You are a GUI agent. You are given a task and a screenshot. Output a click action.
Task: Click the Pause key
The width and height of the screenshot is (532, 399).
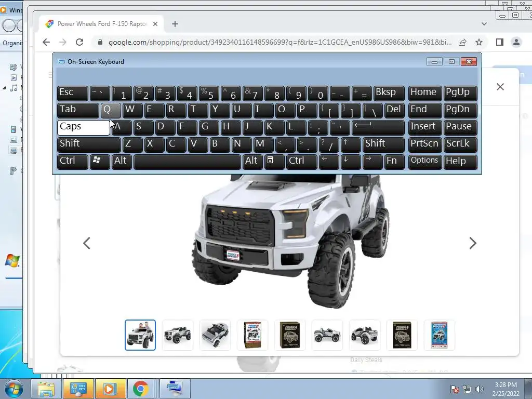point(460,128)
